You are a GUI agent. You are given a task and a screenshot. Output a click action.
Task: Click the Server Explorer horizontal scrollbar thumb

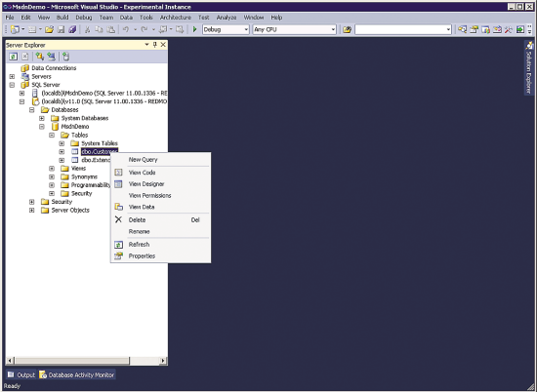72,361
